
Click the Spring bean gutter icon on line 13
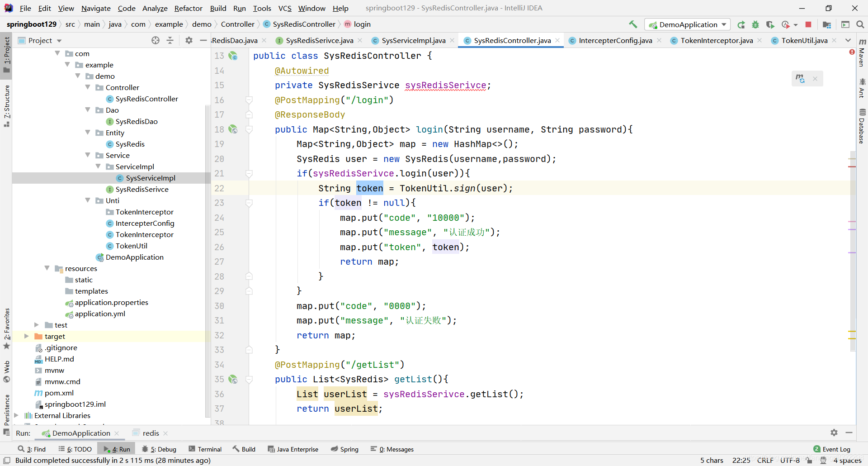click(233, 56)
